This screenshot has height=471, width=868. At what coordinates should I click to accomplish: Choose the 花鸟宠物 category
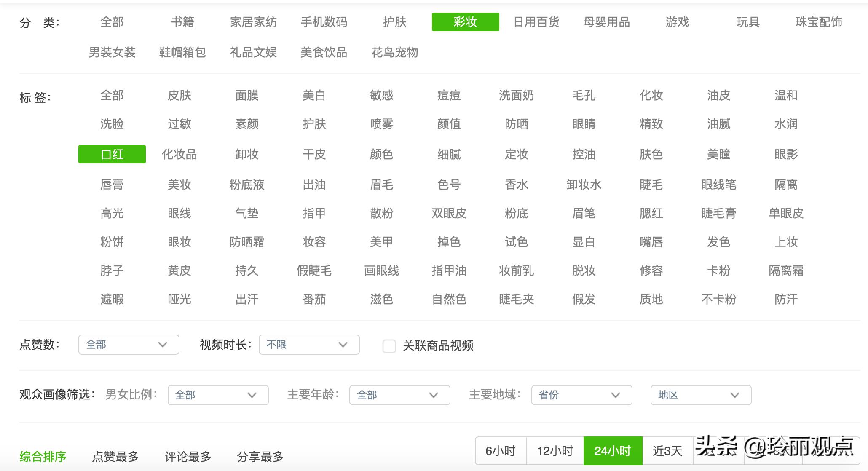[395, 52]
